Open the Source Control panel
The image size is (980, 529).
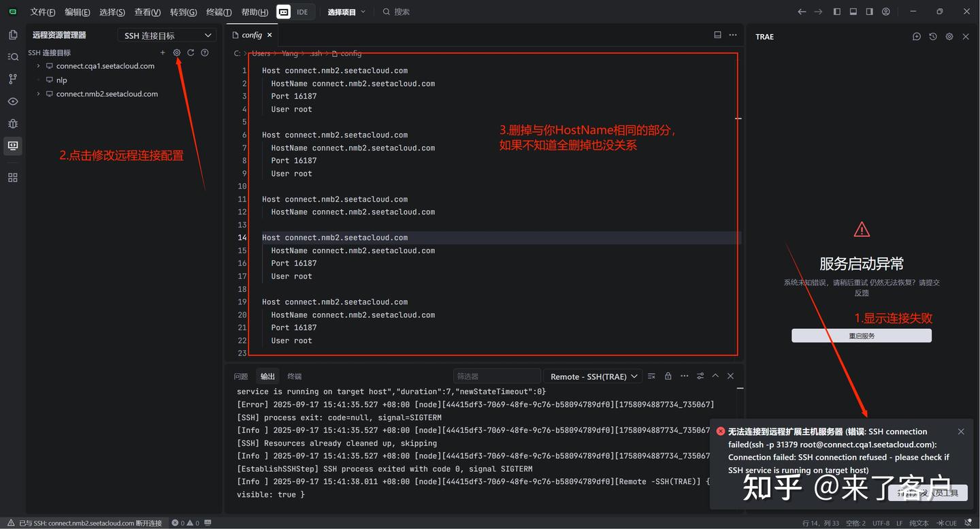pyautogui.click(x=13, y=79)
